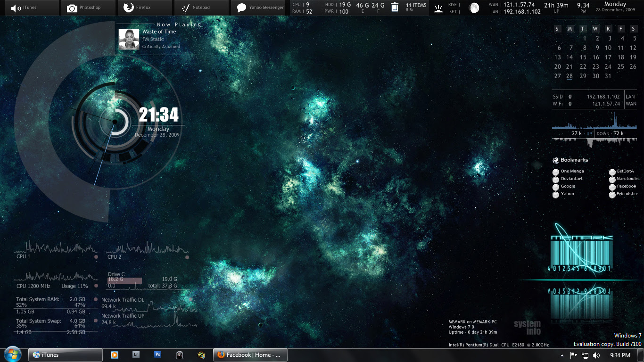Click the Bookmarks globe icon
The height and width of the screenshot is (362, 644).
[555, 160]
